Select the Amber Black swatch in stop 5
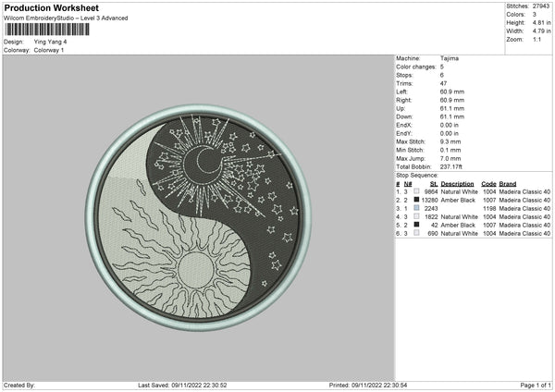Image resolution: width=555 pixels, height=392 pixels. pos(416,225)
